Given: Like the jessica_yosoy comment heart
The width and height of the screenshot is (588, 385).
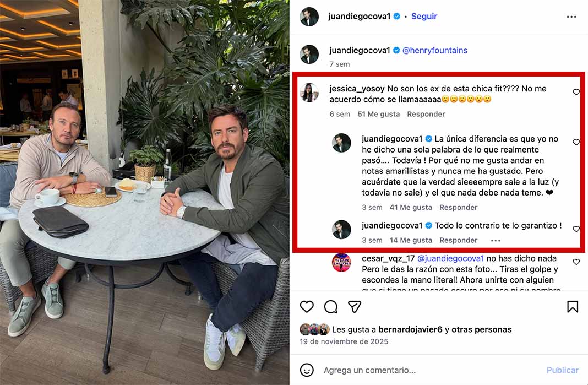Looking at the screenshot, I should click(x=576, y=92).
